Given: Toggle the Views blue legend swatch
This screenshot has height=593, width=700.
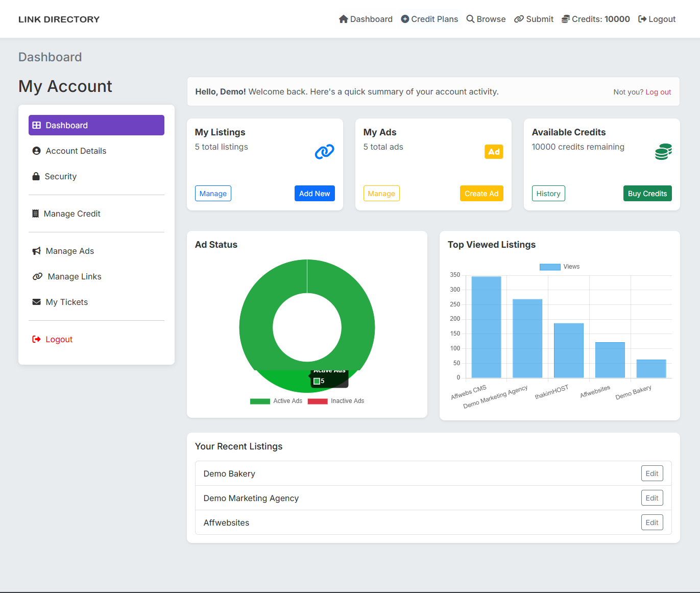Looking at the screenshot, I should coord(550,267).
